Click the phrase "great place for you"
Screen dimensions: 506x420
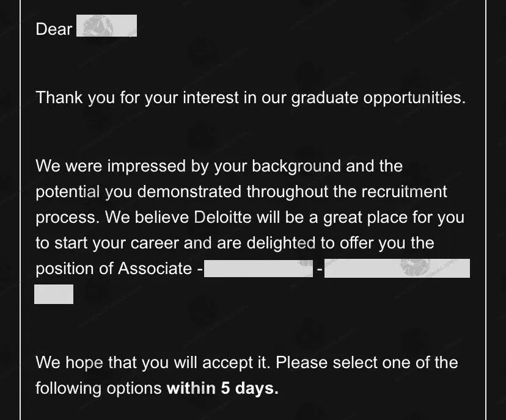pos(394,218)
